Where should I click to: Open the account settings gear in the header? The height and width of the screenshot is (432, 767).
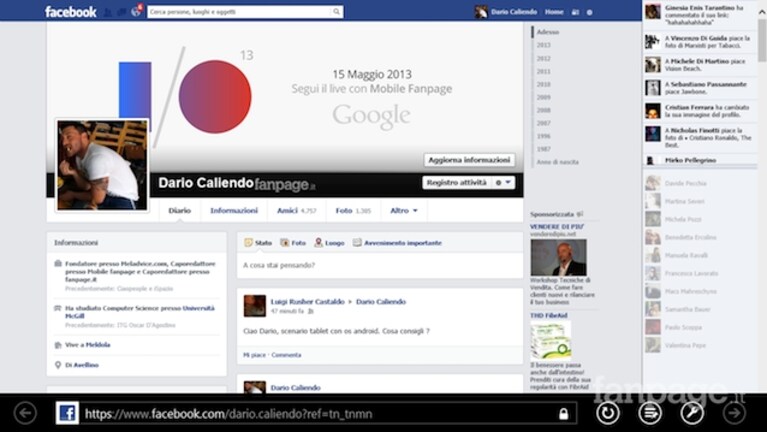click(x=589, y=12)
